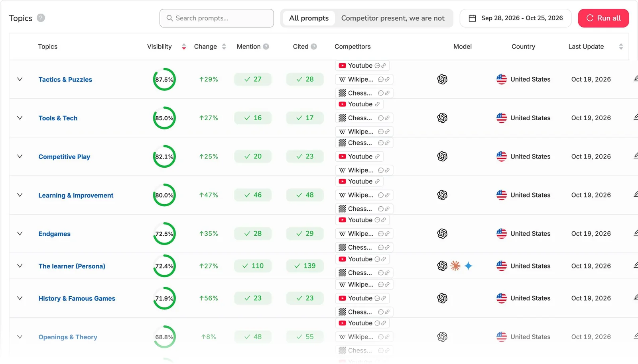Click the Cited column help icon
The height and width of the screenshot is (364, 638).
314,47
